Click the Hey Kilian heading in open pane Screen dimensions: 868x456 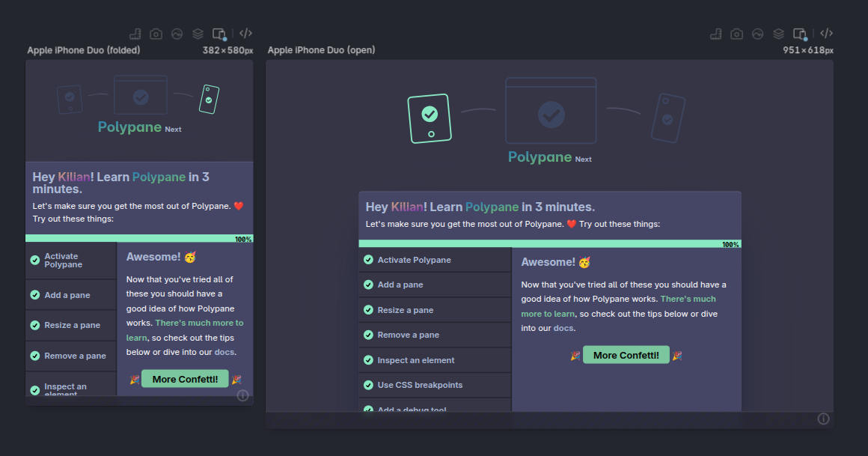[480, 207]
